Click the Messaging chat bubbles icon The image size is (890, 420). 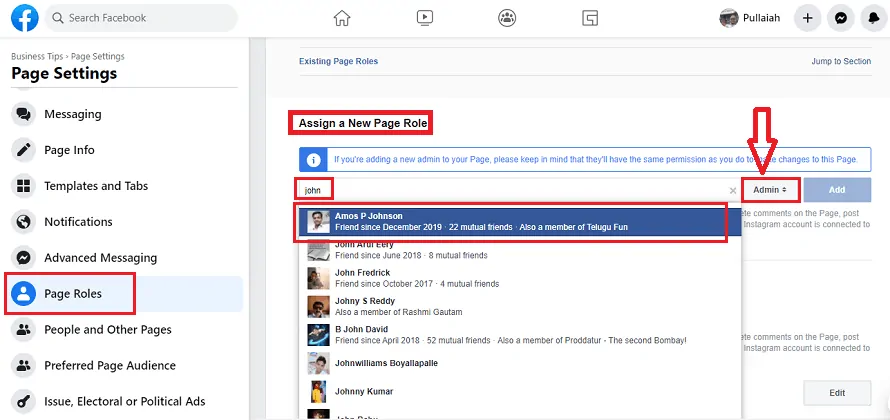click(x=23, y=114)
